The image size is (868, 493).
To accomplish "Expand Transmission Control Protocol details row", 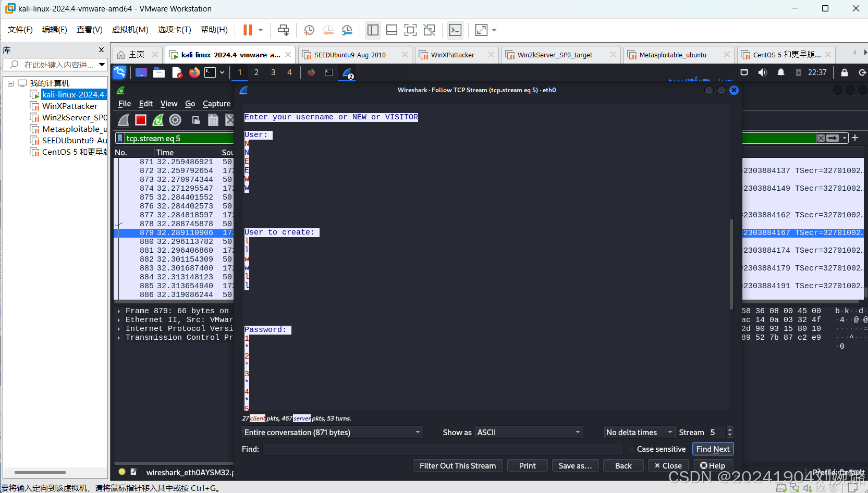I will click(x=119, y=338).
